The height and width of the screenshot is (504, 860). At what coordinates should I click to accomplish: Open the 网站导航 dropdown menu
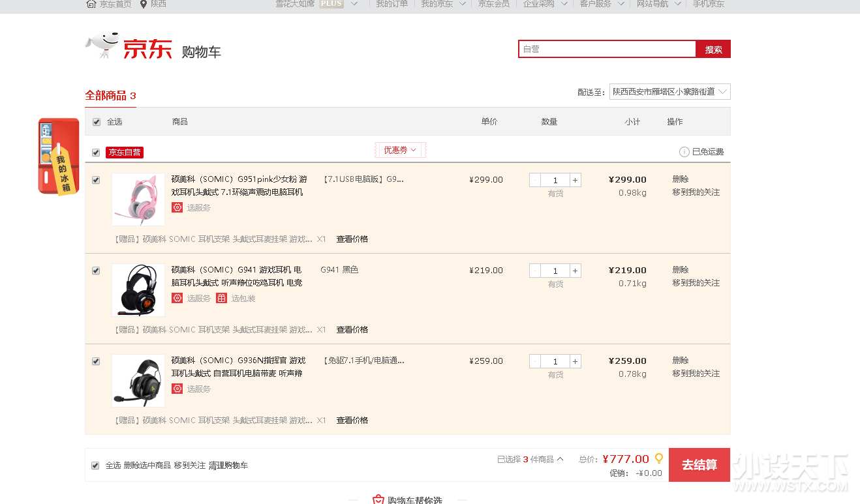click(658, 4)
